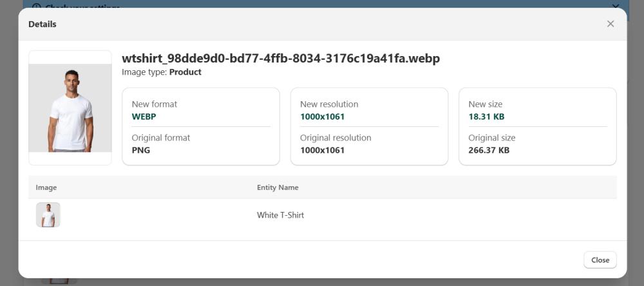Click the 18.31 KB new size value
Viewport: 644px width, 286px height.
(486, 117)
